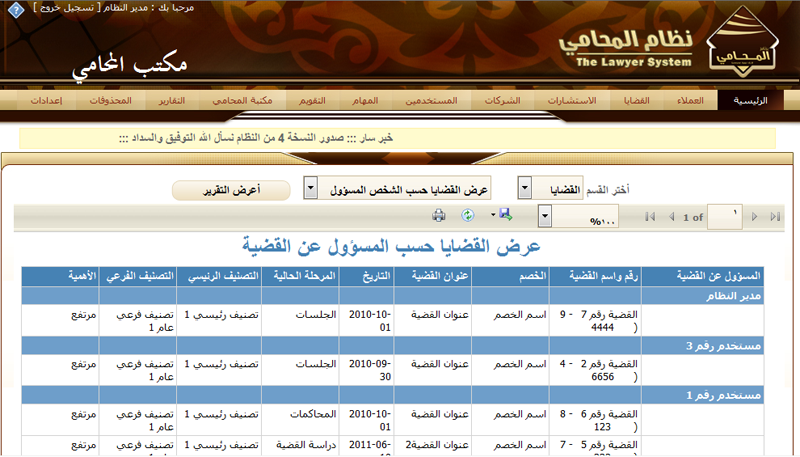Click the التصنيف الفرعي column header

pos(138,276)
